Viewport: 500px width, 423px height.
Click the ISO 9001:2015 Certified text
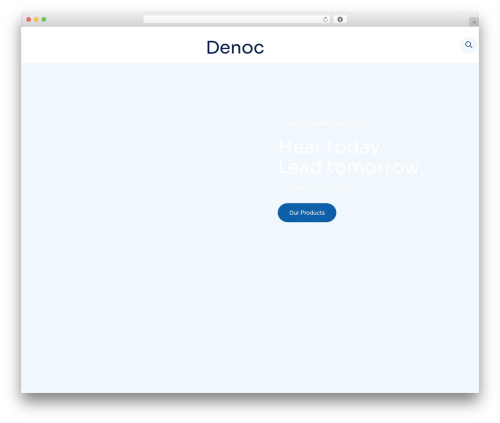tap(318, 189)
